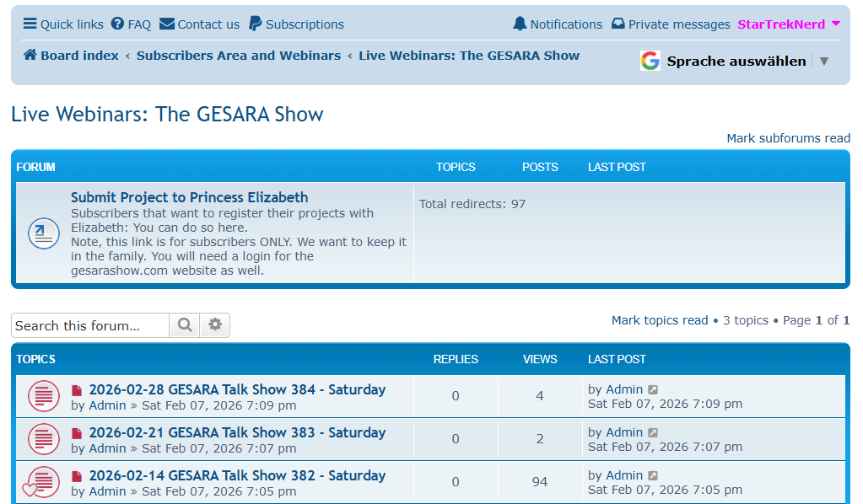
Task: Focus the Search this forum field
Action: (x=90, y=325)
